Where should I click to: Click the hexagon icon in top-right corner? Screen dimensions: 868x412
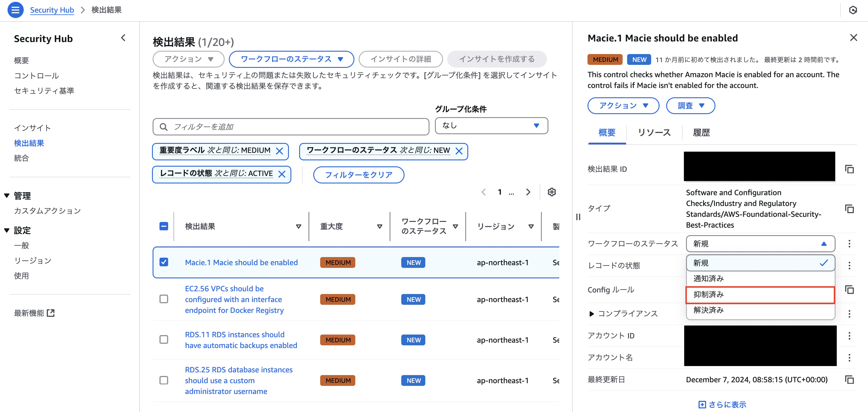coord(853,10)
